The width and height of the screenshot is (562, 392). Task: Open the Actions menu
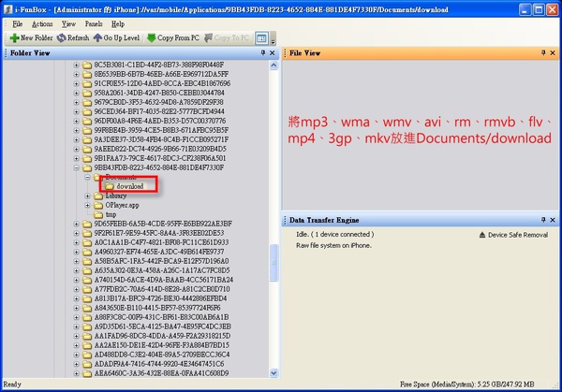(41, 23)
